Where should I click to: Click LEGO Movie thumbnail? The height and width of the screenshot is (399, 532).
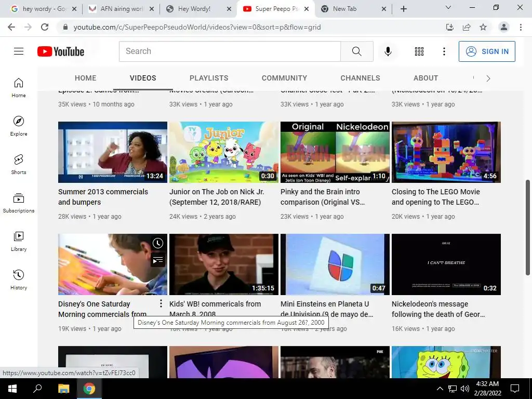click(446, 152)
